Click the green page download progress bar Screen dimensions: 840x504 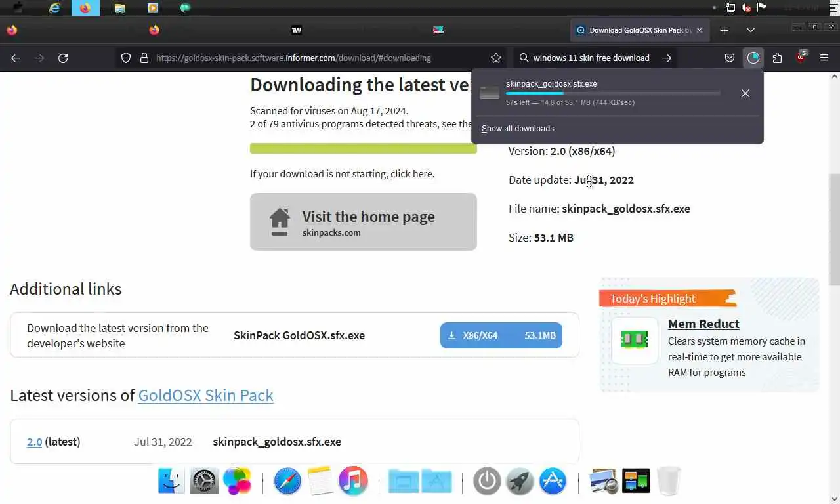coord(363,148)
